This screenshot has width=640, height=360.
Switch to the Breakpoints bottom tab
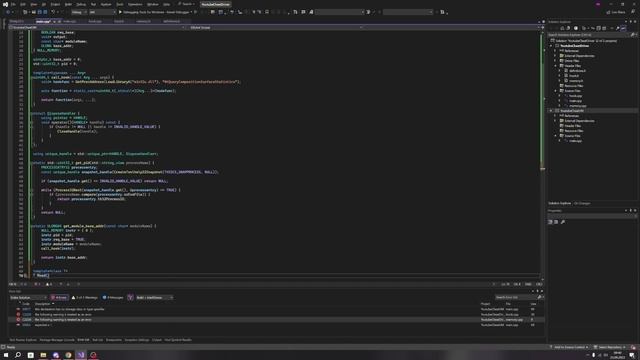[114, 340]
